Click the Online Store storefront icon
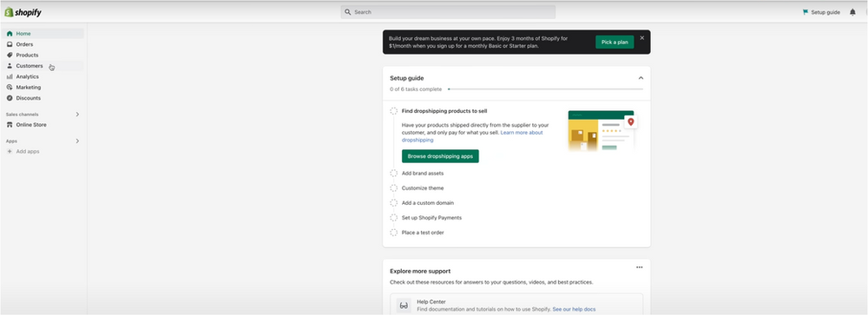 click(10, 125)
